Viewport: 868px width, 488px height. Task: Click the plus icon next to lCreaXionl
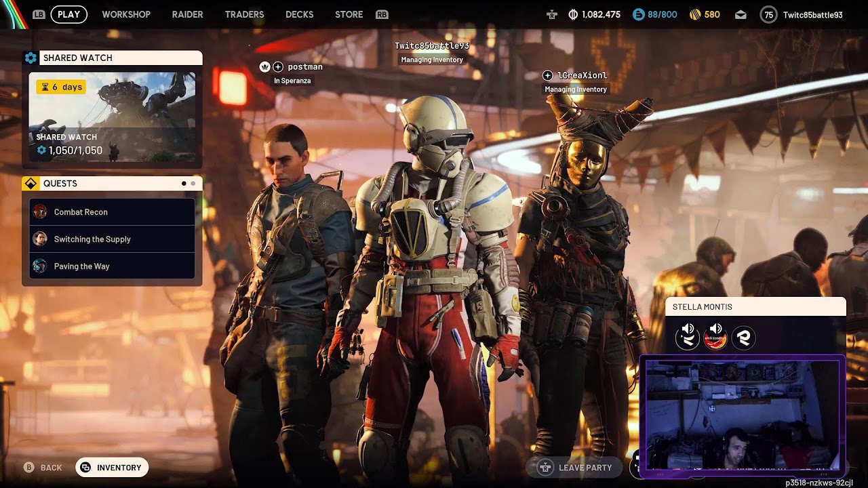[x=547, y=75]
